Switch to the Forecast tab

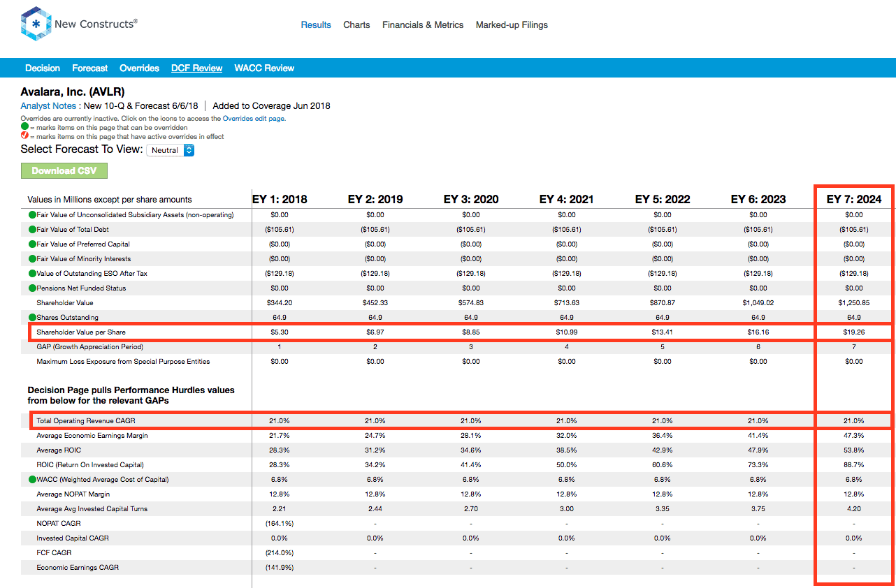pyautogui.click(x=90, y=68)
